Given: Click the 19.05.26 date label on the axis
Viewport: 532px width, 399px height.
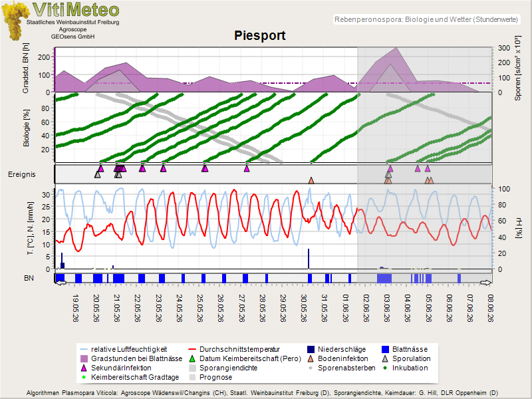Looking at the screenshot, I should (76, 308).
